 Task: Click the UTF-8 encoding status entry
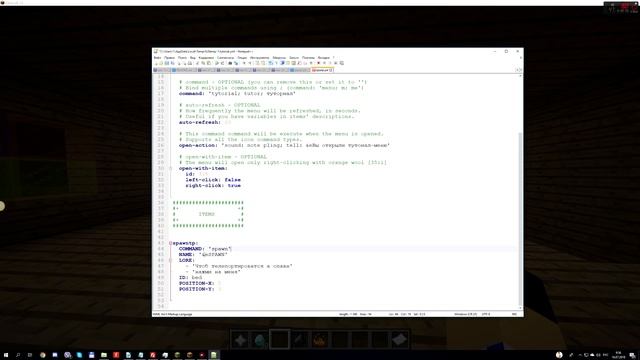coord(486,314)
